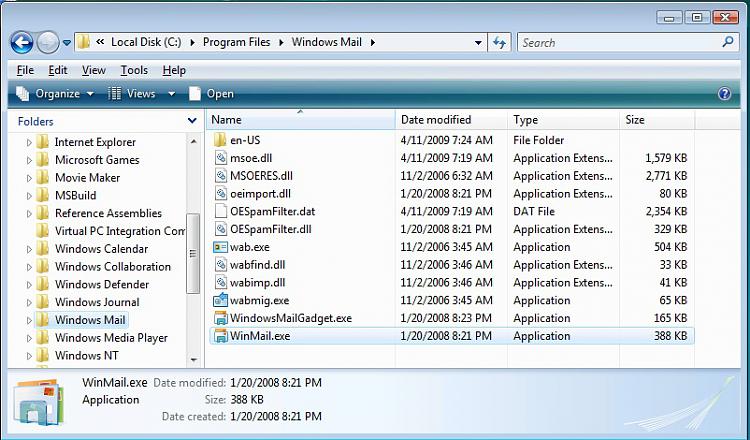This screenshot has width=750, height=440.
Task: Sort by the Type column header
Action: (563, 120)
